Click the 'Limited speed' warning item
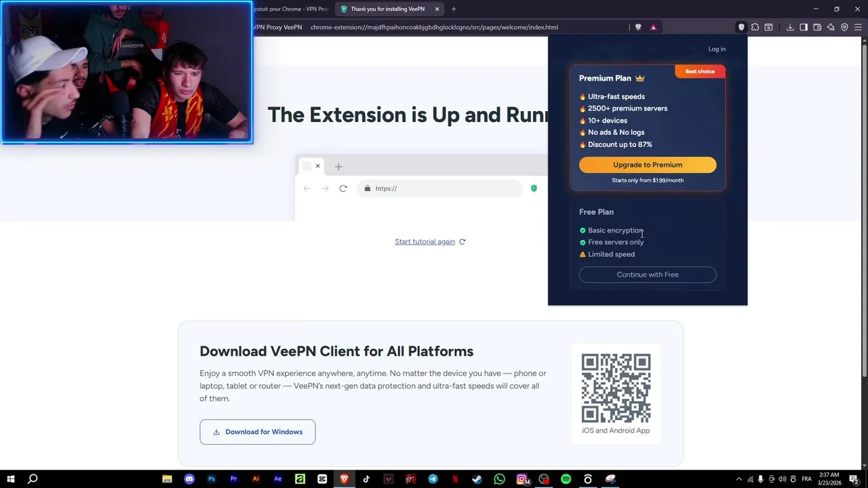Screen dimensions: 868x488 point(607,254)
